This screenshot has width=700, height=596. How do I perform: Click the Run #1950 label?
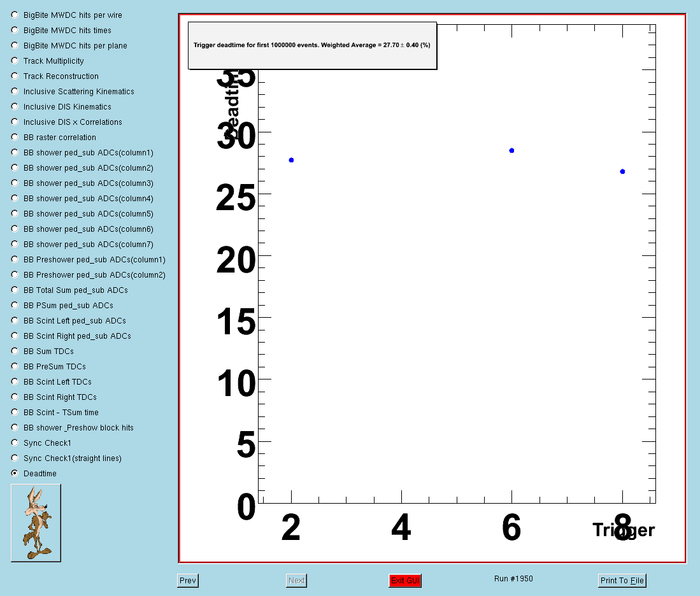pyautogui.click(x=513, y=579)
